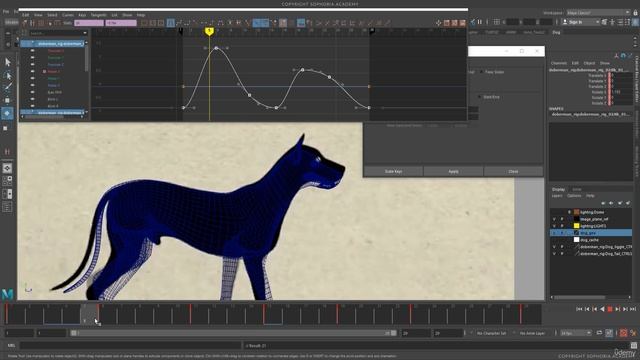640x360 pixels.
Task: Click the stop playback red button
Action: (610, 309)
